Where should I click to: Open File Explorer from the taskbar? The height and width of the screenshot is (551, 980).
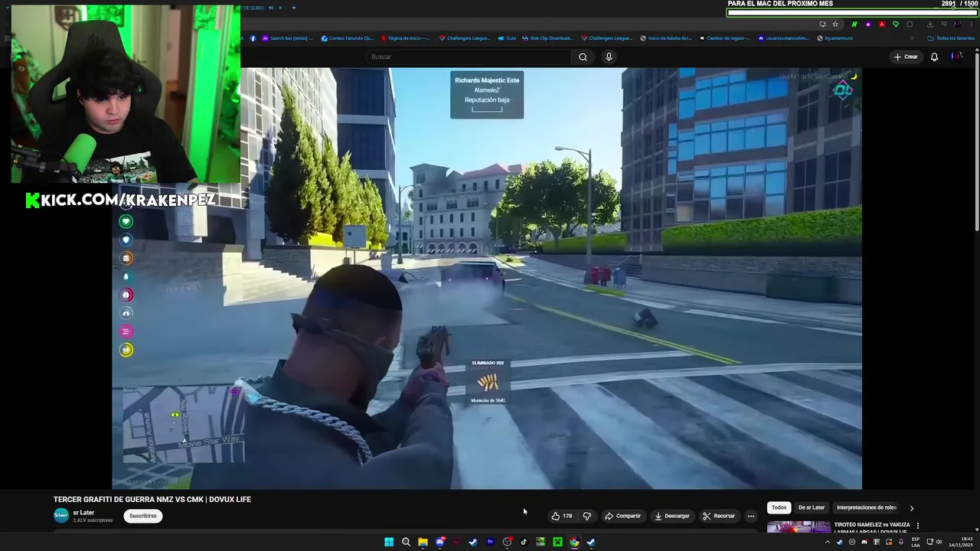[x=423, y=542]
